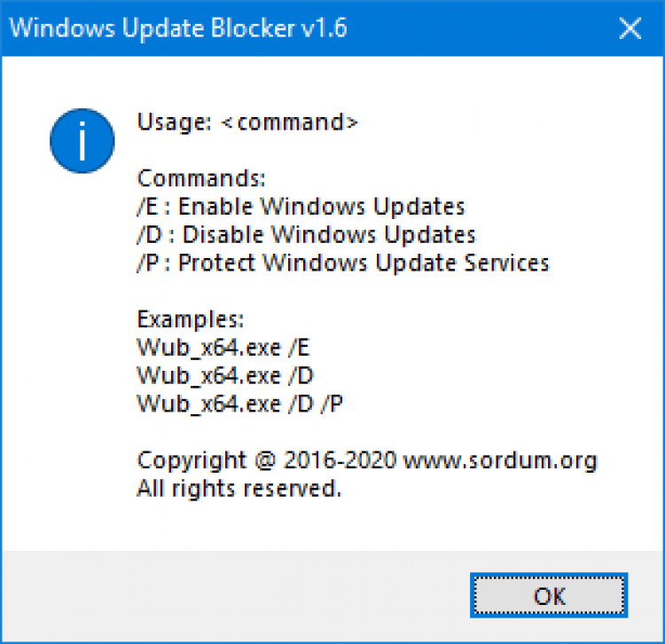Click the blue information icon

(x=82, y=141)
